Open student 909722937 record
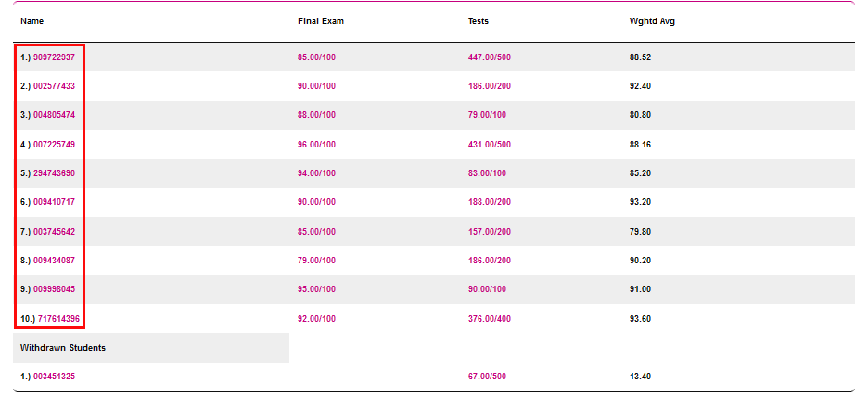 tap(54, 57)
